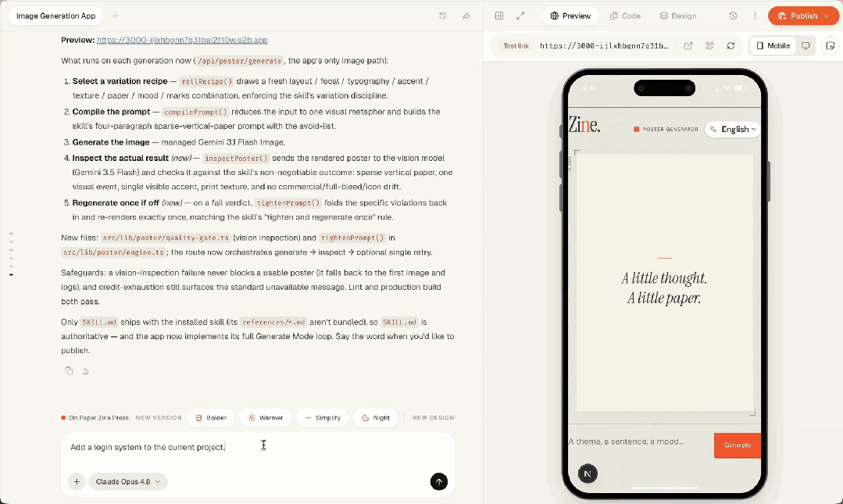Open the test link in a new window
The width and height of the screenshot is (843, 504).
688,46
